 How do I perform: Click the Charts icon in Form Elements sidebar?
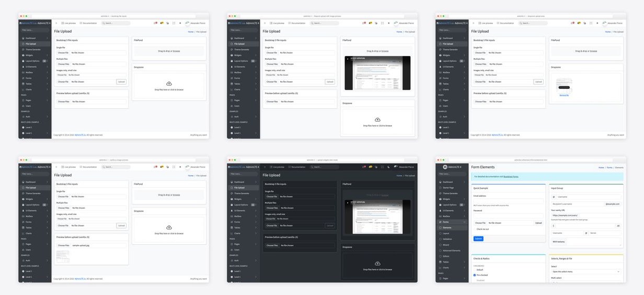[x=440, y=267]
